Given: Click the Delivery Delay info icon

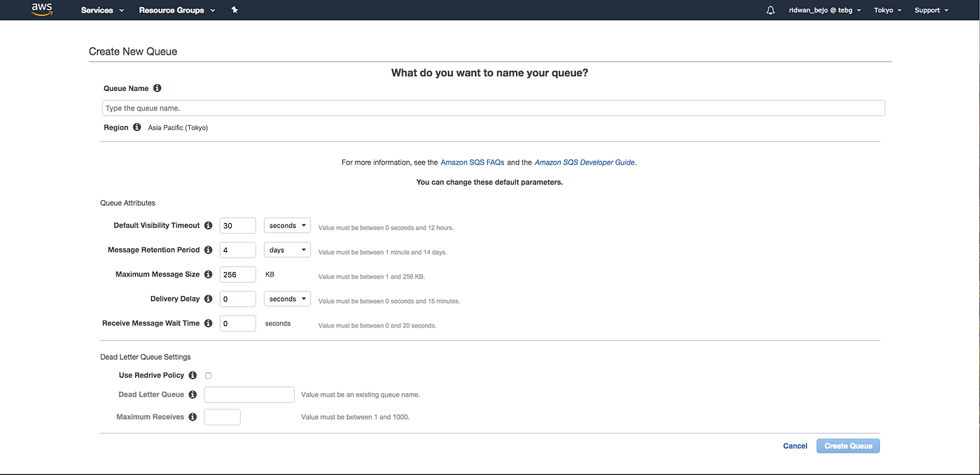Looking at the screenshot, I should pyautogui.click(x=208, y=299).
